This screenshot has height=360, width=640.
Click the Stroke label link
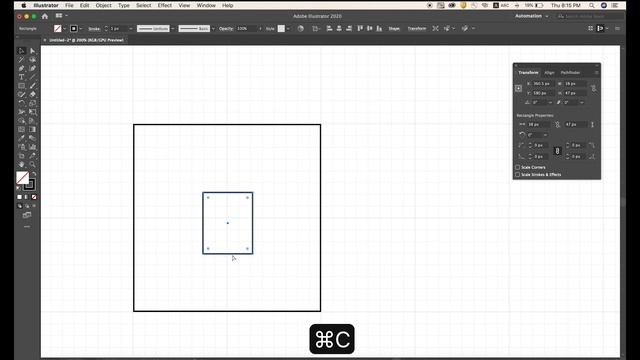click(x=94, y=29)
